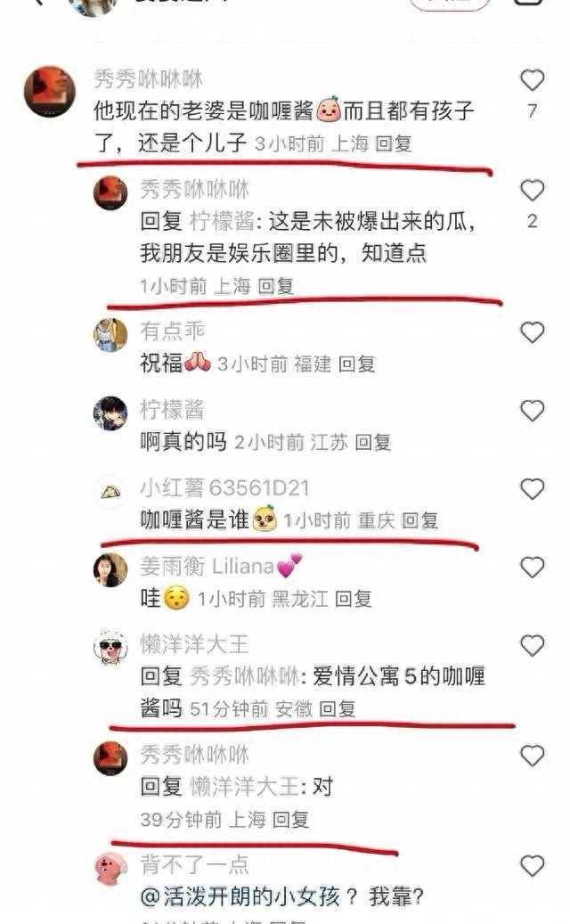Like 姜雨衡 Liliana's comment
Screen dimensions: 570x924
coord(532,568)
